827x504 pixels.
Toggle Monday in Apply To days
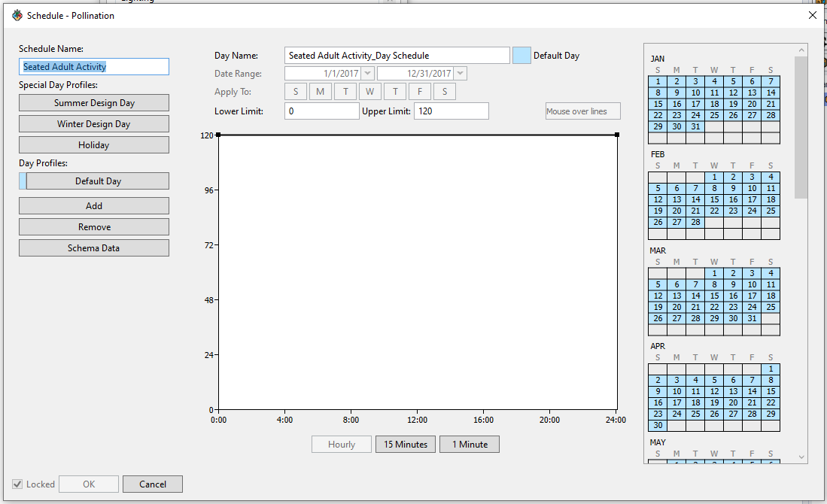point(320,92)
